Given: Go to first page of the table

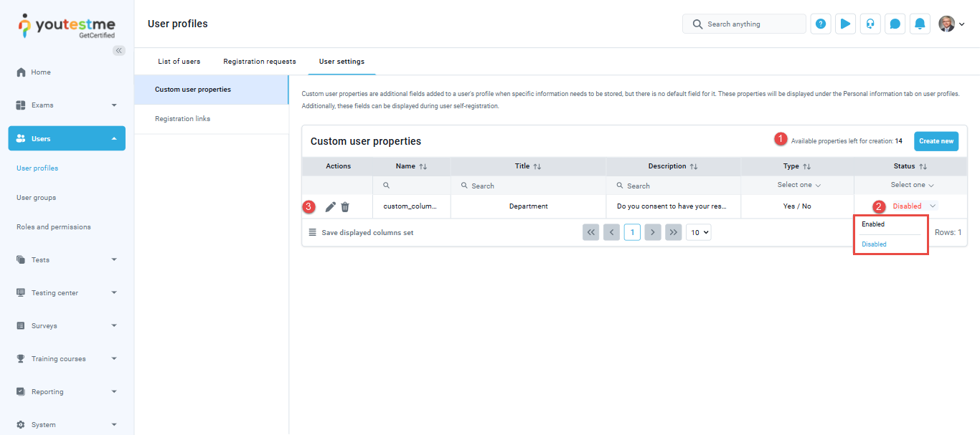Looking at the screenshot, I should coord(590,232).
